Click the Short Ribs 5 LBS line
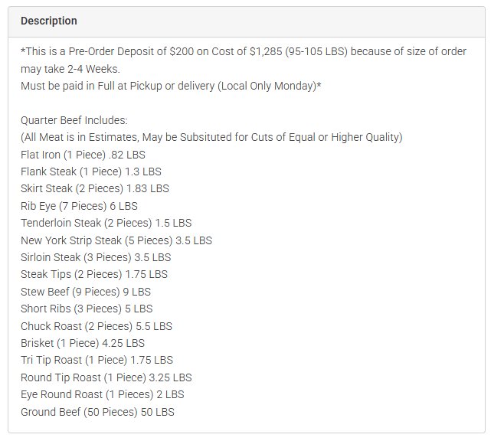Viewport: 504px width, 441px height. 87,309
